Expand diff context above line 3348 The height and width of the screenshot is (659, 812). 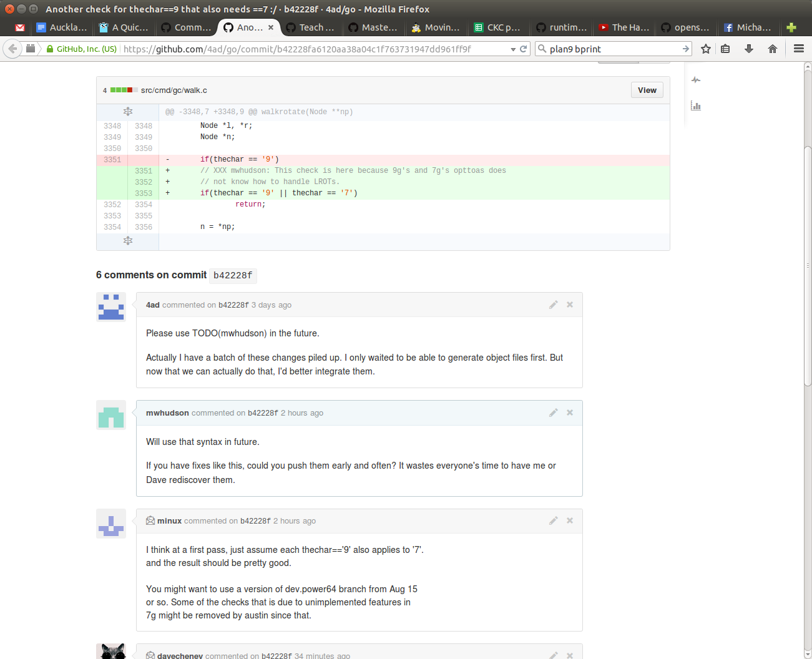pyautogui.click(x=127, y=112)
